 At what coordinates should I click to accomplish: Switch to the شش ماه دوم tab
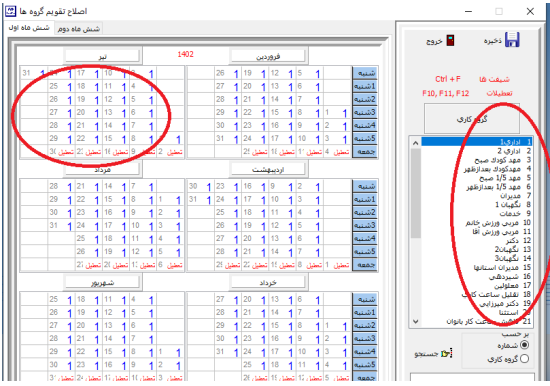[x=79, y=29]
